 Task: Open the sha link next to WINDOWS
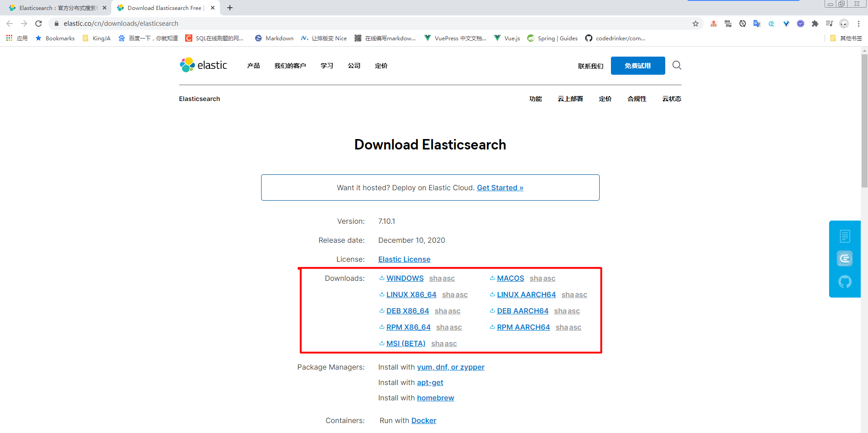tap(435, 278)
